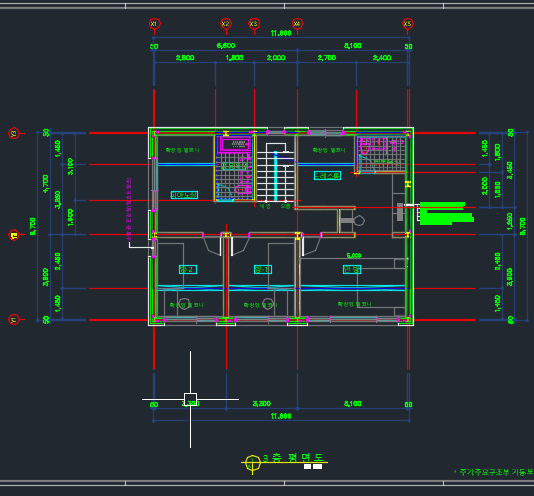Click the 방-2 room tag

(188, 269)
